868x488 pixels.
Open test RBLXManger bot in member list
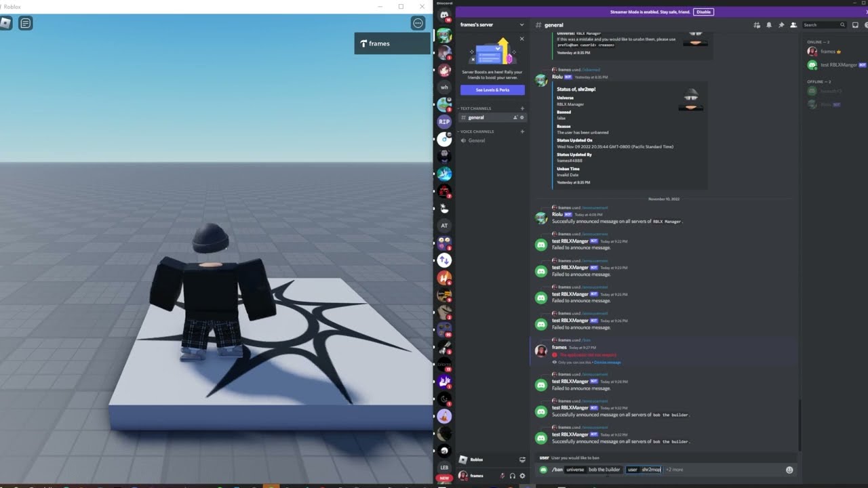pyautogui.click(x=836, y=65)
